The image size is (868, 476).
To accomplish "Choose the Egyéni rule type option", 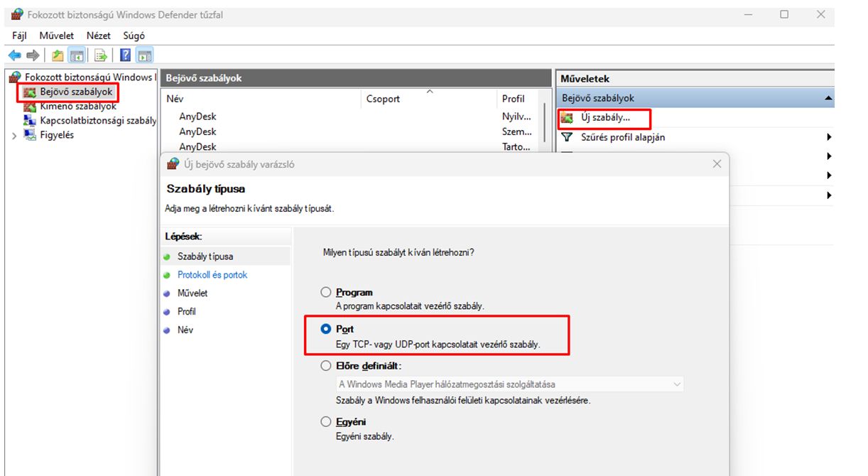I will pos(326,422).
